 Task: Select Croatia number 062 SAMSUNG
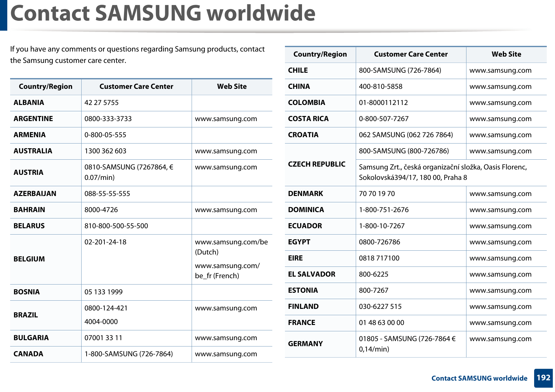coord(406,135)
